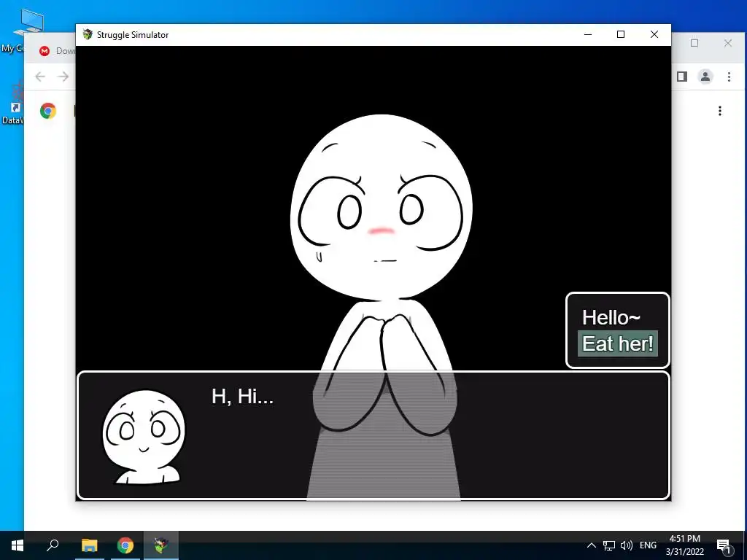The height and width of the screenshot is (560, 747).
Task: Click ENG language indicator
Action: (648, 545)
